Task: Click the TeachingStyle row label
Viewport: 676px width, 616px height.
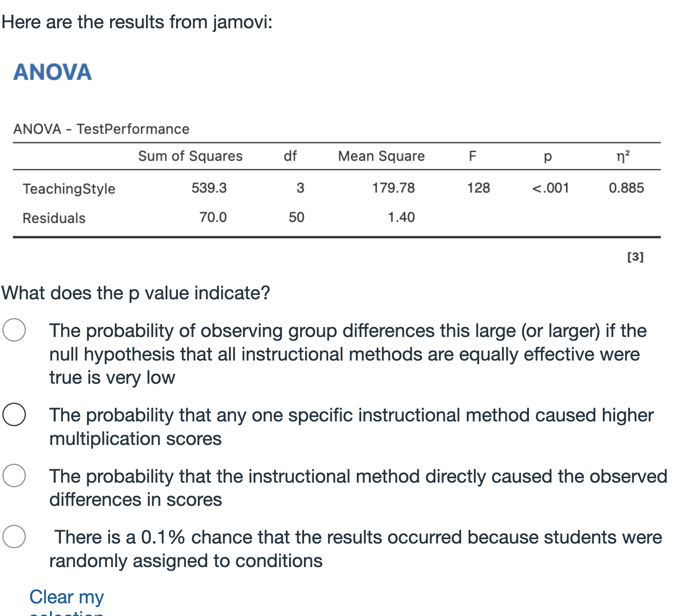Action: [x=69, y=189]
